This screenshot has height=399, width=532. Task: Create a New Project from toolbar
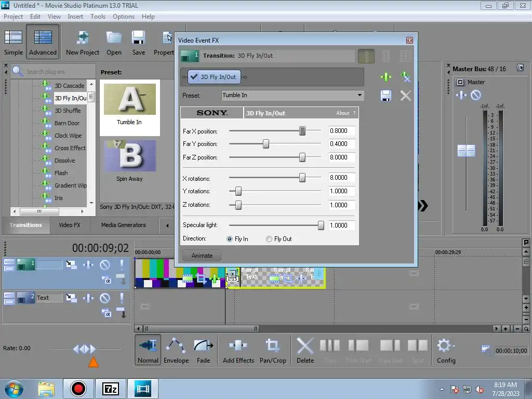[x=83, y=43]
